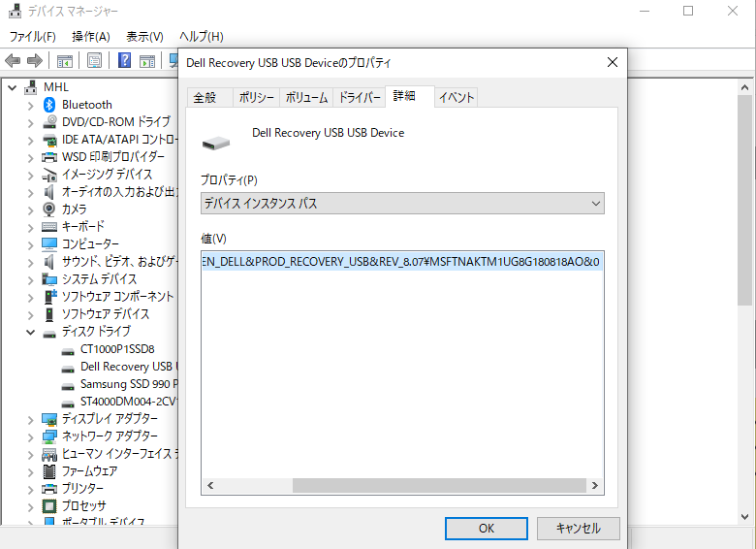Click the OK button
This screenshot has height=549, width=756.
486,529
